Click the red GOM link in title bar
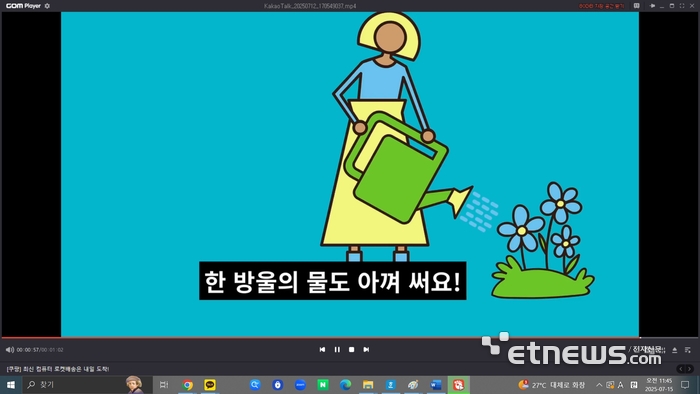 pos(601,6)
